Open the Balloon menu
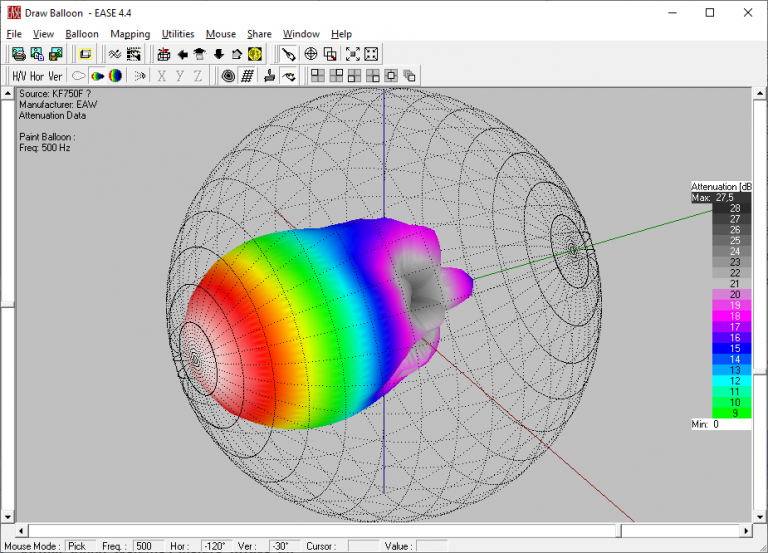 82,34
